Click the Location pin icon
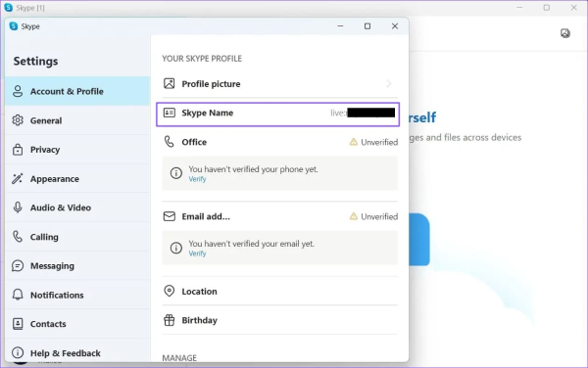The height and width of the screenshot is (368, 588). [170, 291]
